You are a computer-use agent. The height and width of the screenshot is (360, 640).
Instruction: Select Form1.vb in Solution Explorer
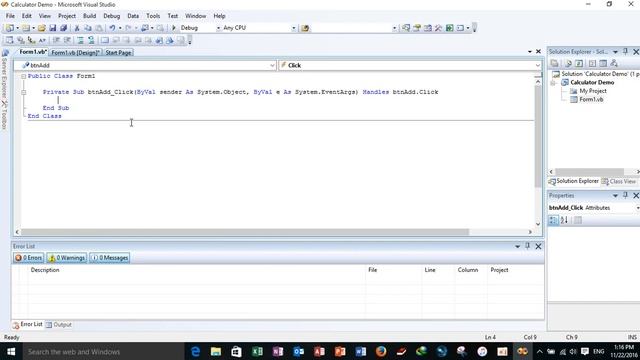[591, 100]
